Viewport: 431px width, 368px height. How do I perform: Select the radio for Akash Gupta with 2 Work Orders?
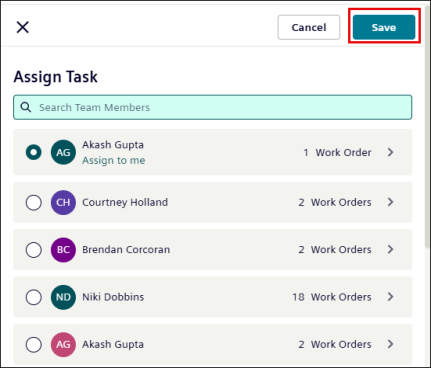click(x=34, y=344)
